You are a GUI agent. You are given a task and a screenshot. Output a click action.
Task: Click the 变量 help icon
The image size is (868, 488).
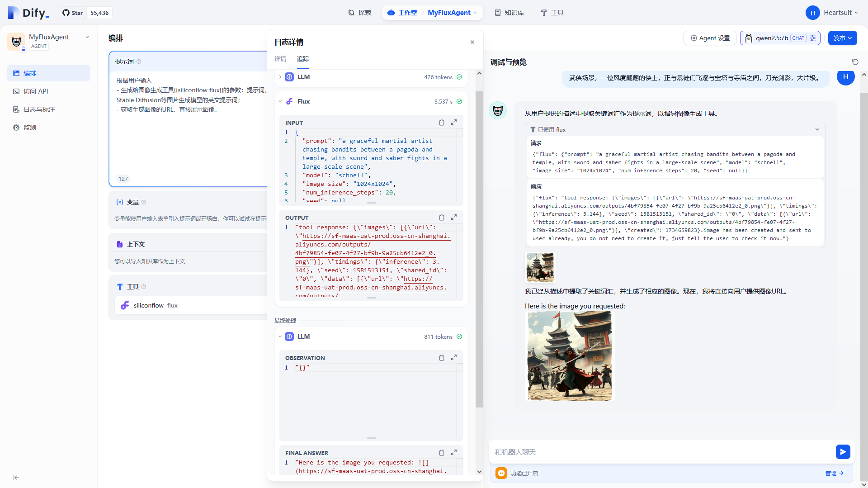point(144,202)
